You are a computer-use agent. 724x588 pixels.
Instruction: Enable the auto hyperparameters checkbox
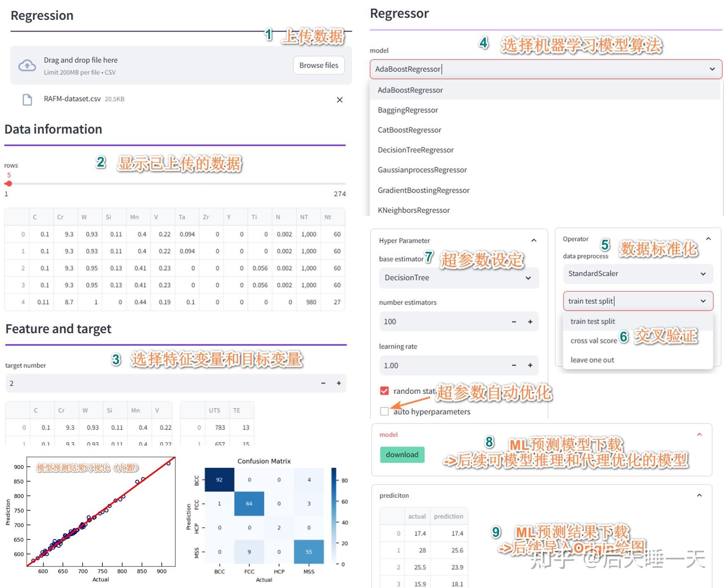click(385, 411)
